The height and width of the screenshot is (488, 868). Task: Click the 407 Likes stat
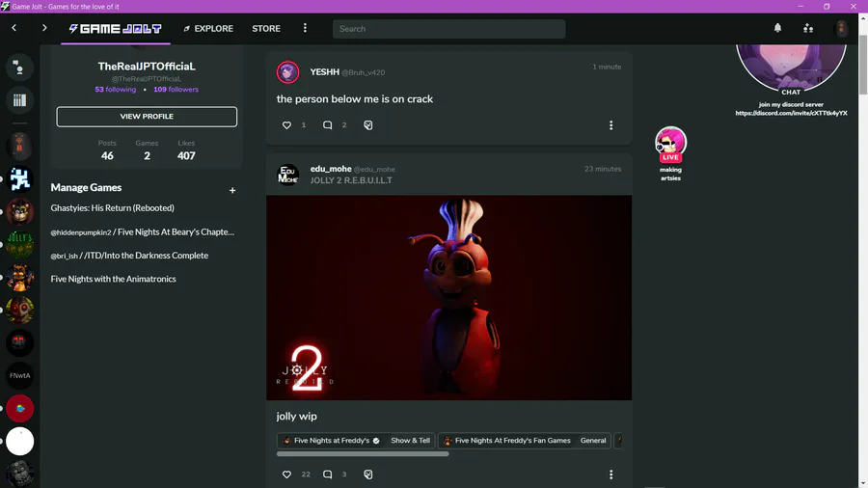tap(186, 150)
